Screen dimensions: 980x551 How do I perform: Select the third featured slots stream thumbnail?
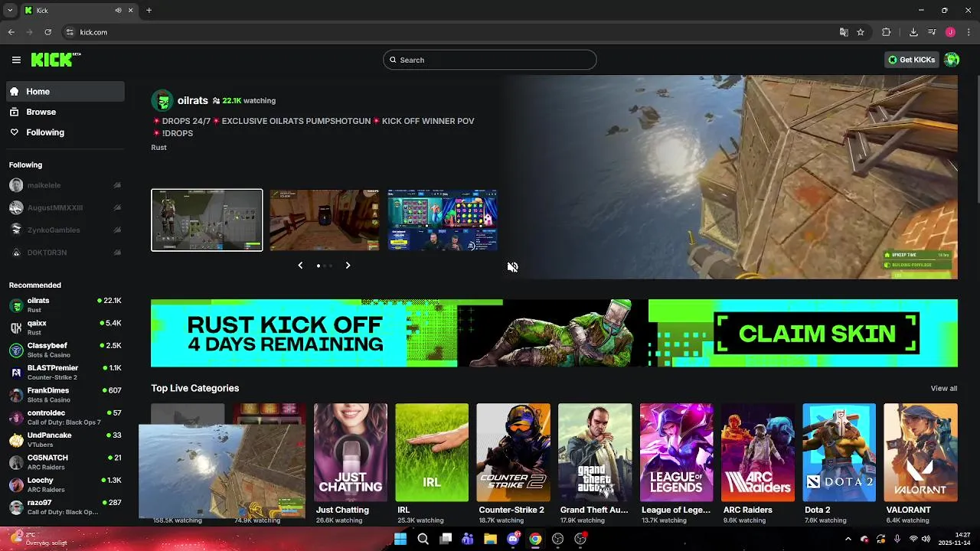tap(443, 220)
